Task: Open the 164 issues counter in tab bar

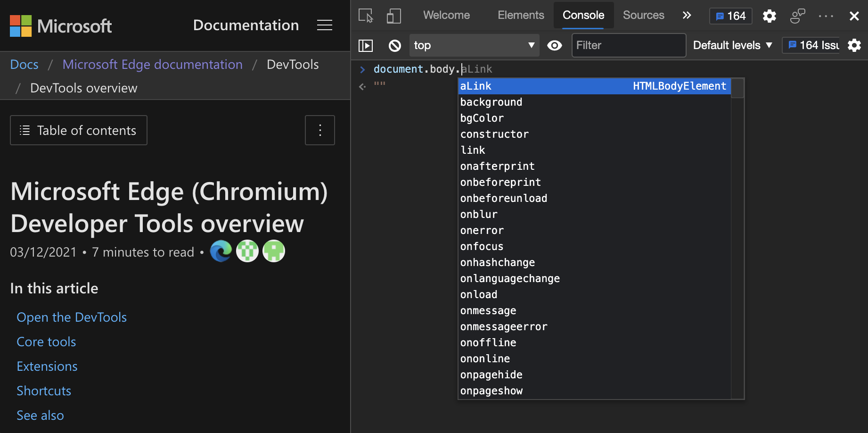Action: pos(731,16)
